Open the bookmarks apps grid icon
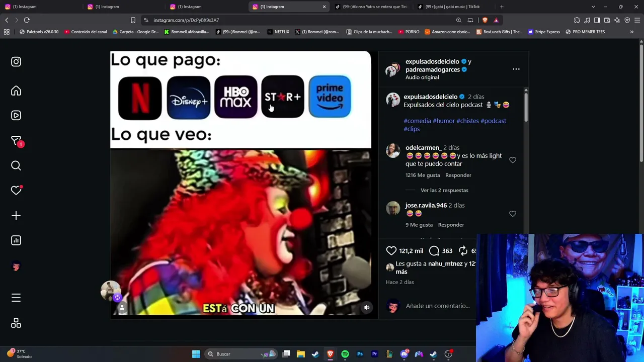 [7, 32]
